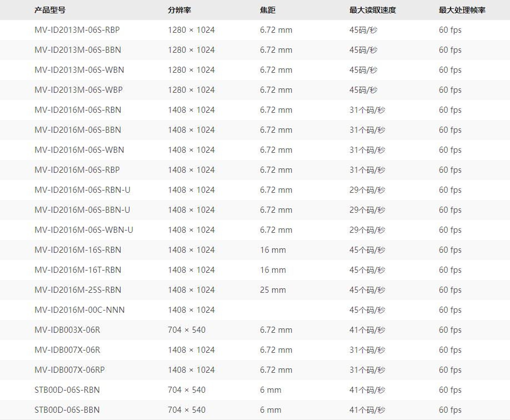Click the MV-IDB003X-06R model entry

tap(67, 330)
